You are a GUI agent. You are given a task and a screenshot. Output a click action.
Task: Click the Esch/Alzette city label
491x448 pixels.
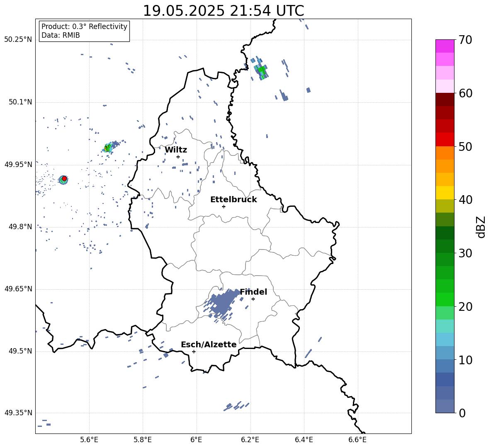(x=209, y=345)
